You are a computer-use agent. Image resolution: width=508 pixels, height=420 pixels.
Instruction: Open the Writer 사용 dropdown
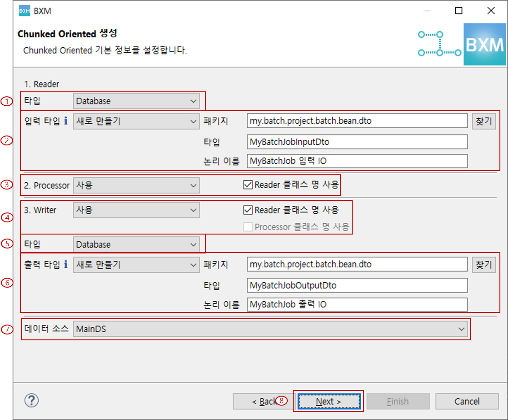pos(194,210)
